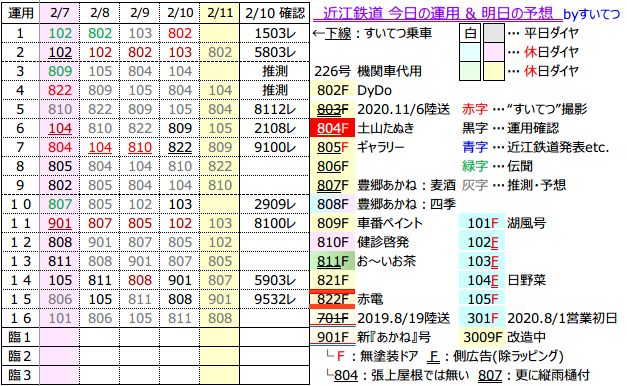Screen dimensions: 627x386
Task: Click the 白 weekday swatch box
Action: click(x=470, y=33)
